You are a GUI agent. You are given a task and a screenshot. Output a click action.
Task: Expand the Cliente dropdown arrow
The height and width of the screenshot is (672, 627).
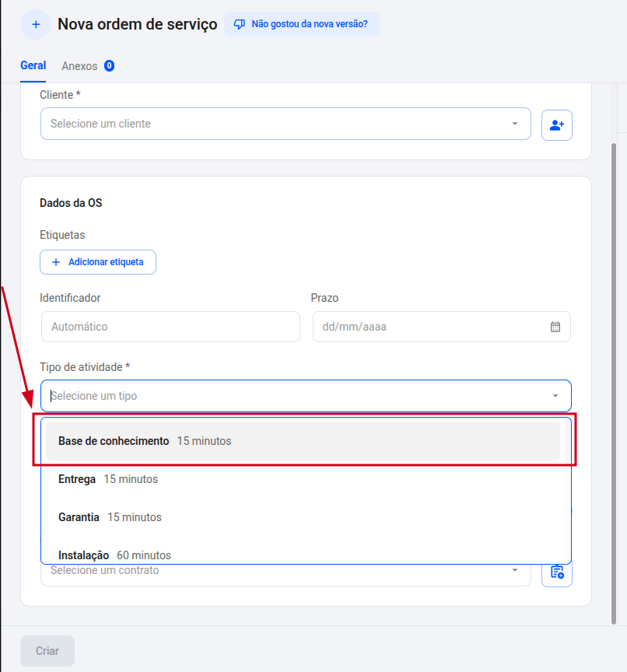tap(514, 124)
